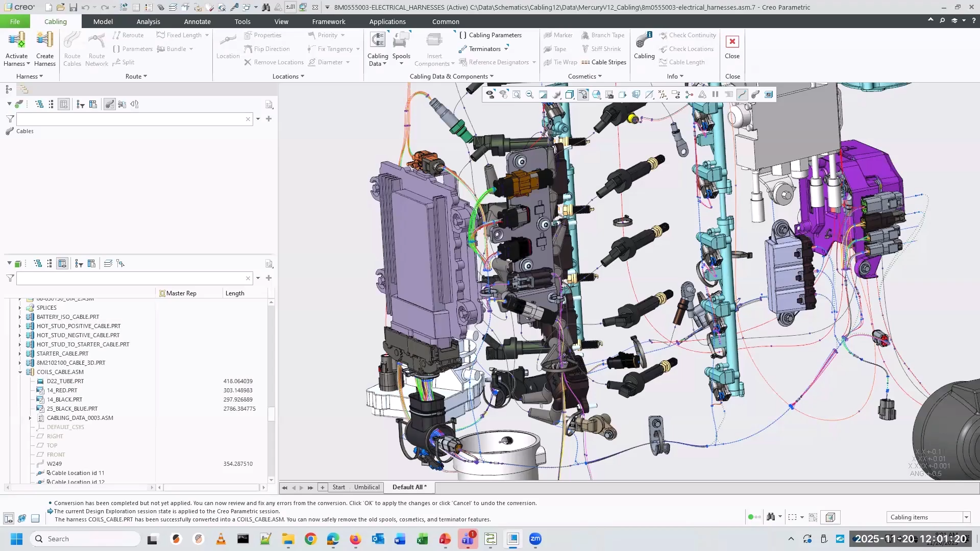The height and width of the screenshot is (551, 980).
Task: Expand the SPLICES tree node
Action: point(20,308)
